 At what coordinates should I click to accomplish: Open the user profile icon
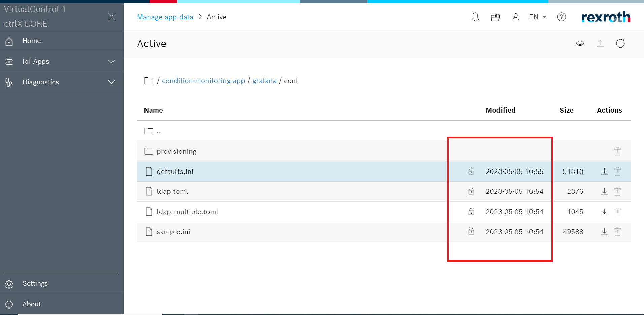click(515, 17)
